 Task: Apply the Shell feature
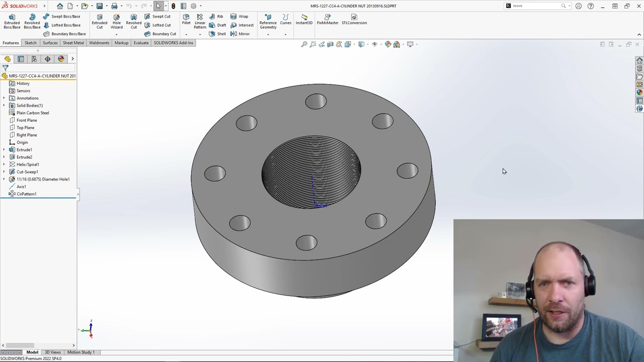[217, 34]
